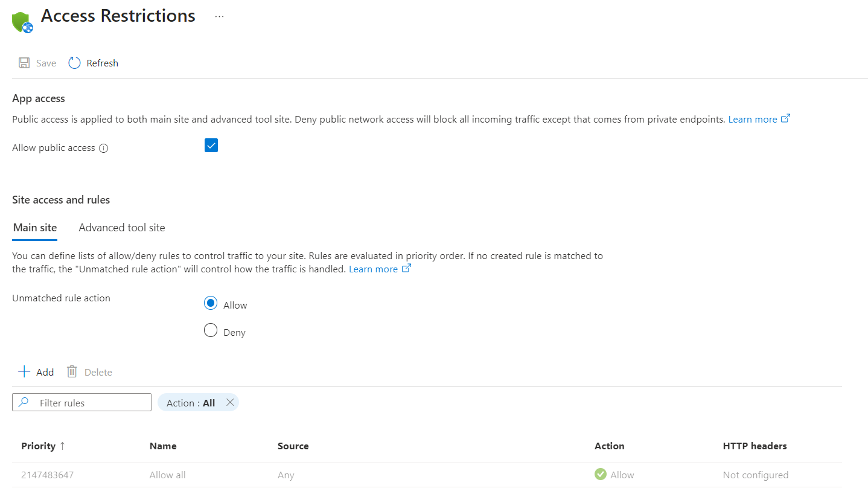
Task: Click the Access Restrictions shield icon
Action: [x=22, y=22]
